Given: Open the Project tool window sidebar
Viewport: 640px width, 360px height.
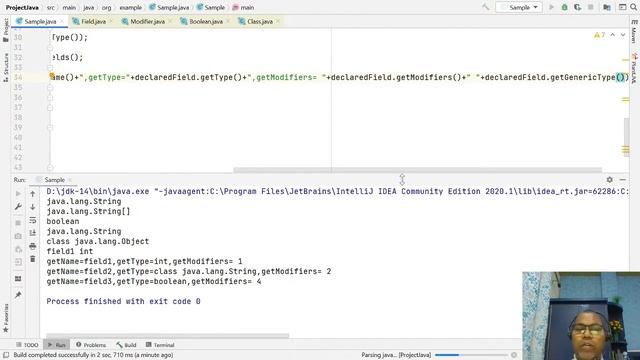Looking at the screenshot, I should click(x=5, y=30).
